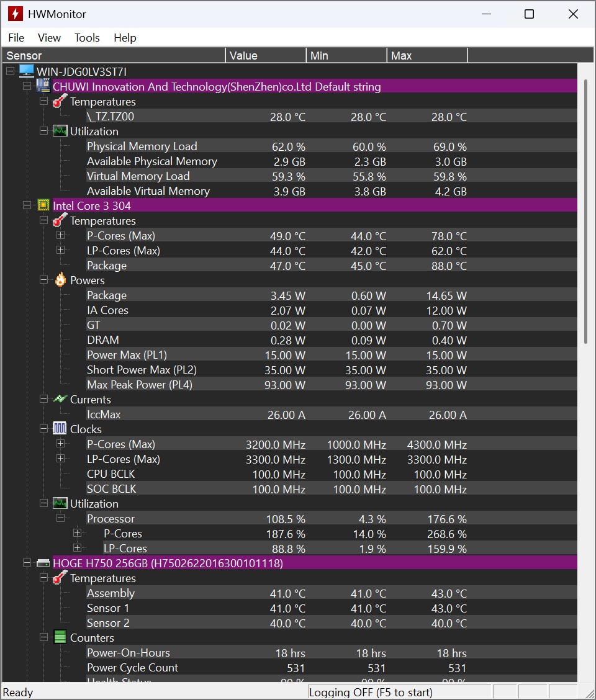Viewport: 596px width, 700px height.
Task: Collapse the WIN-JDG0LV3ST7I root node
Action: (11, 71)
